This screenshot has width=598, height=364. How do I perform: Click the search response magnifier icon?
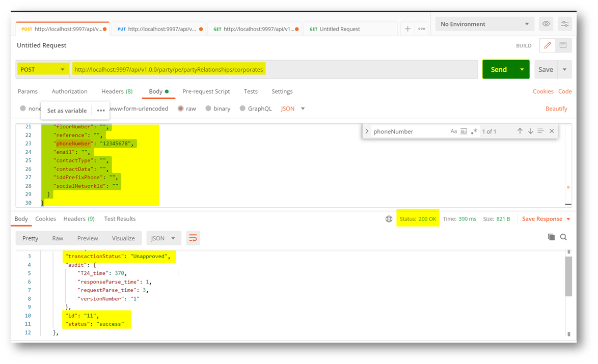click(563, 237)
